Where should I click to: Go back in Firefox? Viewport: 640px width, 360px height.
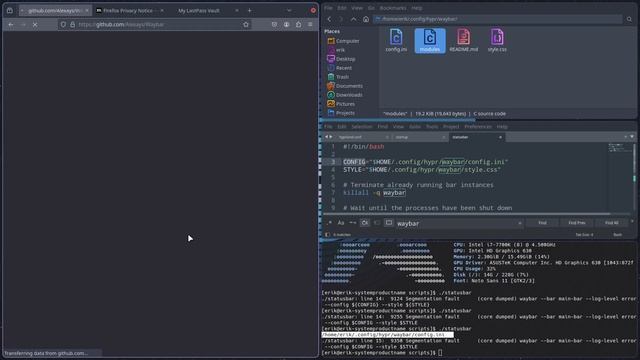click(11, 24)
